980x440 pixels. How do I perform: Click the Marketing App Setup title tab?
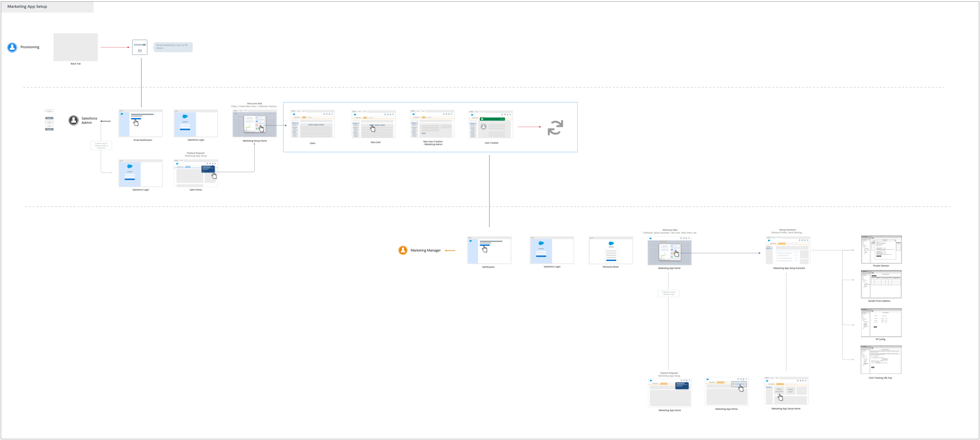(x=47, y=7)
